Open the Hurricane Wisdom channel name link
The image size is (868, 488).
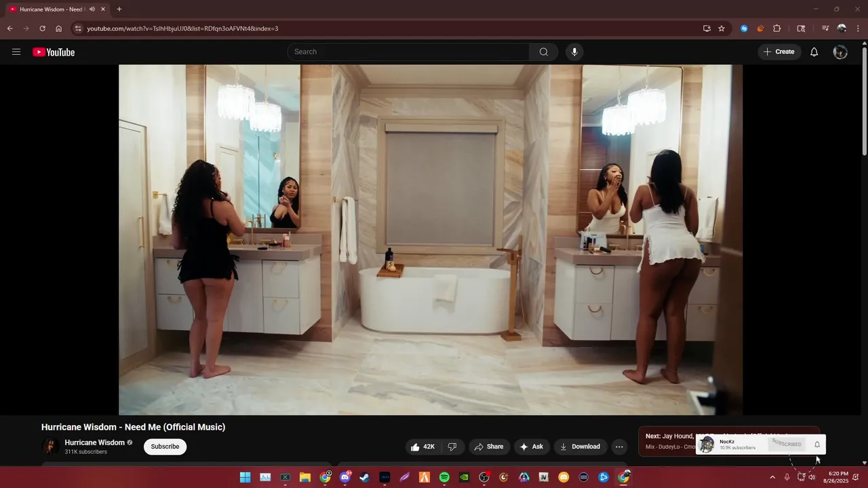pos(94,443)
